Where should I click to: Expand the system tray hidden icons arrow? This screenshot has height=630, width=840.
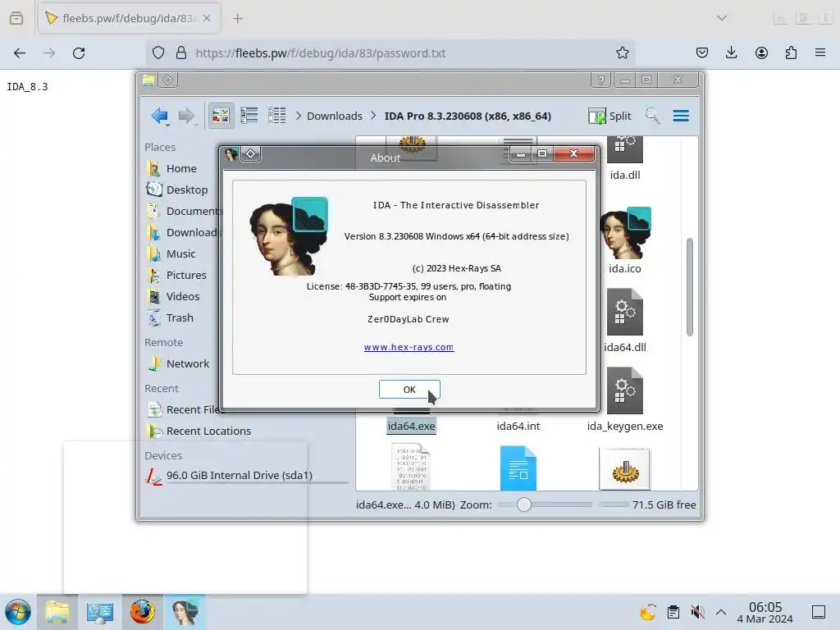(721, 612)
